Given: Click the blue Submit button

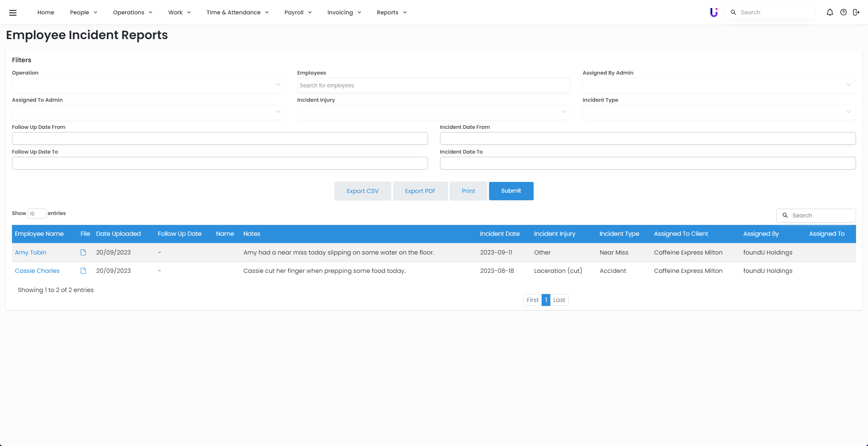Looking at the screenshot, I should (x=511, y=191).
